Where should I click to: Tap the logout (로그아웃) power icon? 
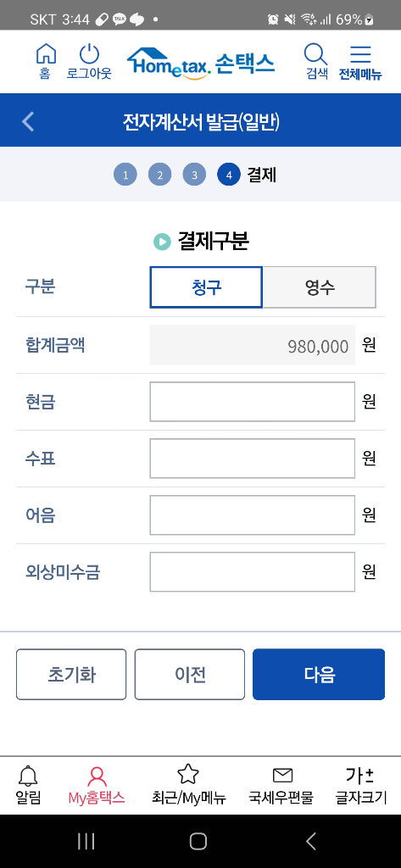click(89, 54)
